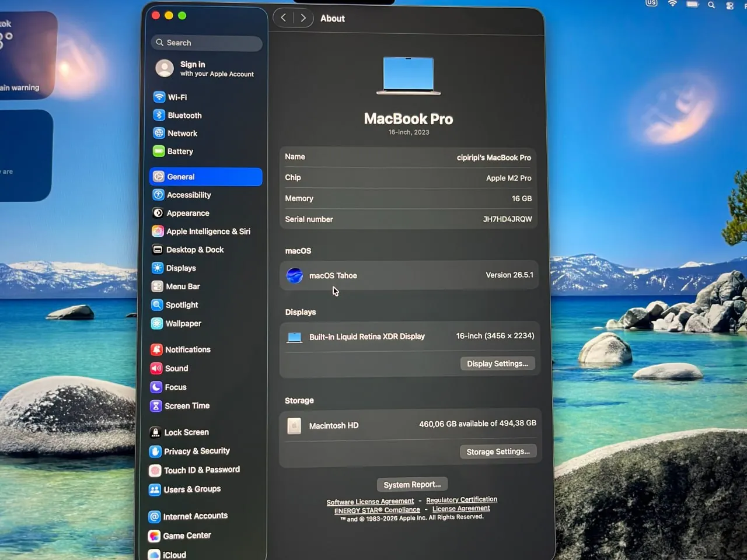
Task: Open the License Agreement link near ENERGY STAR
Action: point(461,509)
